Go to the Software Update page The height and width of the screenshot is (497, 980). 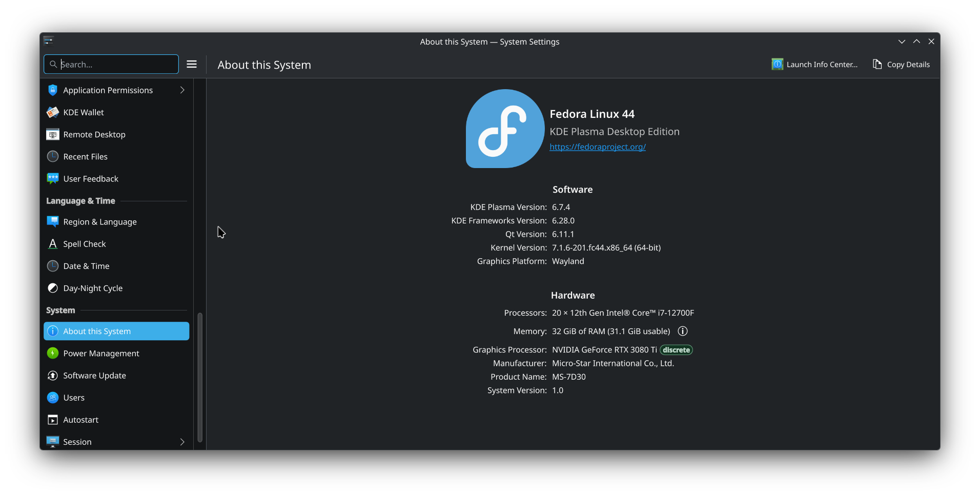tap(116, 376)
